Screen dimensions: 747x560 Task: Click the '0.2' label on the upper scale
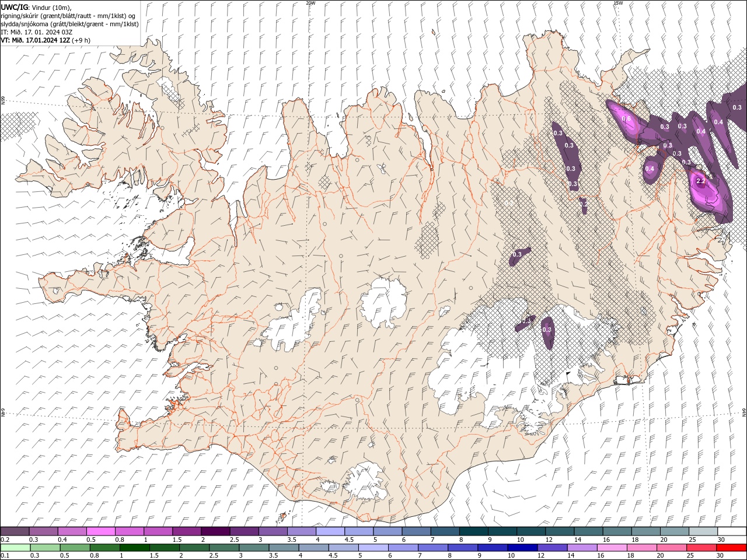tap(5, 540)
